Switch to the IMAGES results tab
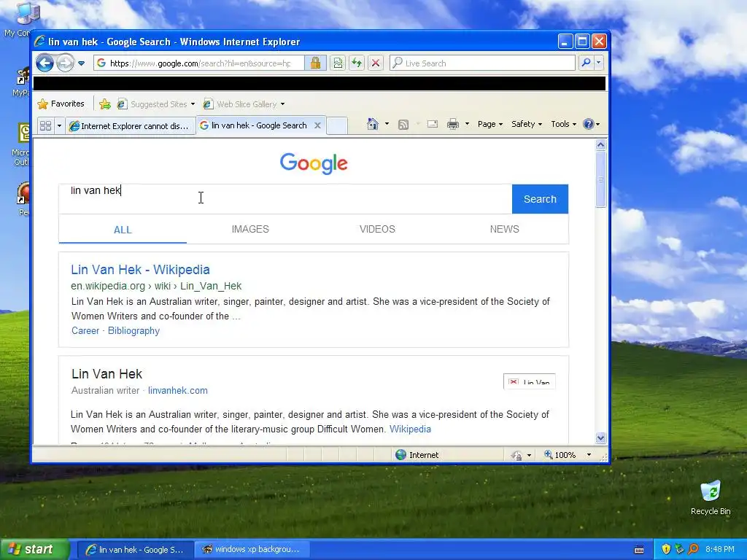 tap(250, 229)
